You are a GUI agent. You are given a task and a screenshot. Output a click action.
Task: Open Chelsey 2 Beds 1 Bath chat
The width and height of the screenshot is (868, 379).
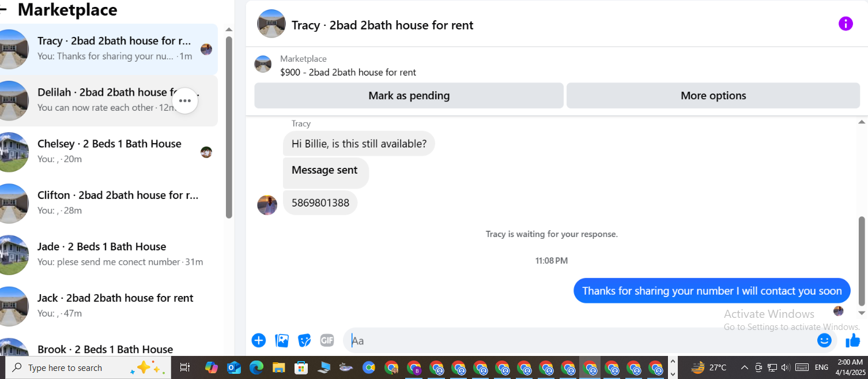point(107,152)
